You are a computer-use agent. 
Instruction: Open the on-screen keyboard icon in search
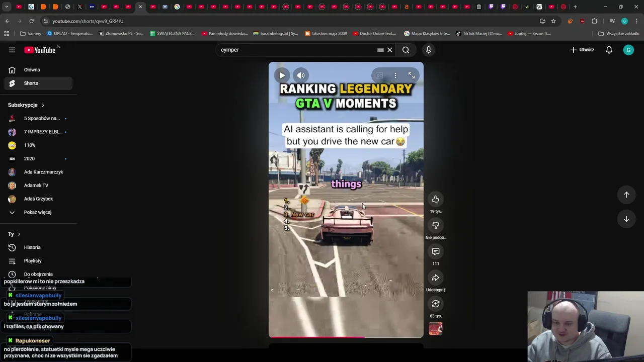(380, 50)
